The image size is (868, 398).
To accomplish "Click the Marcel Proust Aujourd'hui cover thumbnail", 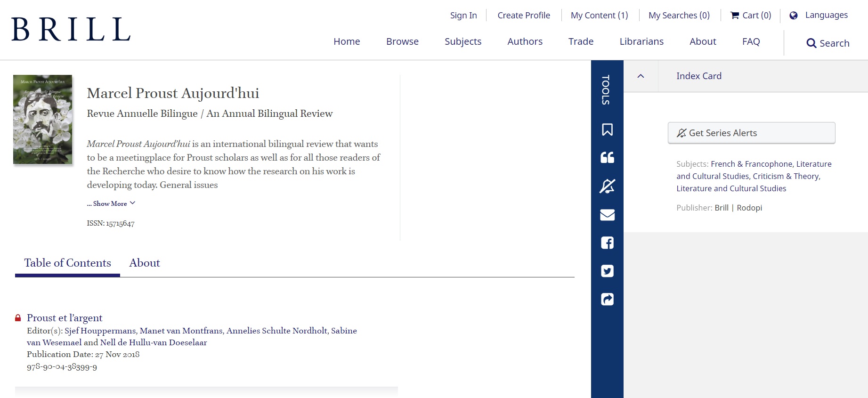I will pyautogui.click(x=43, y=120).
